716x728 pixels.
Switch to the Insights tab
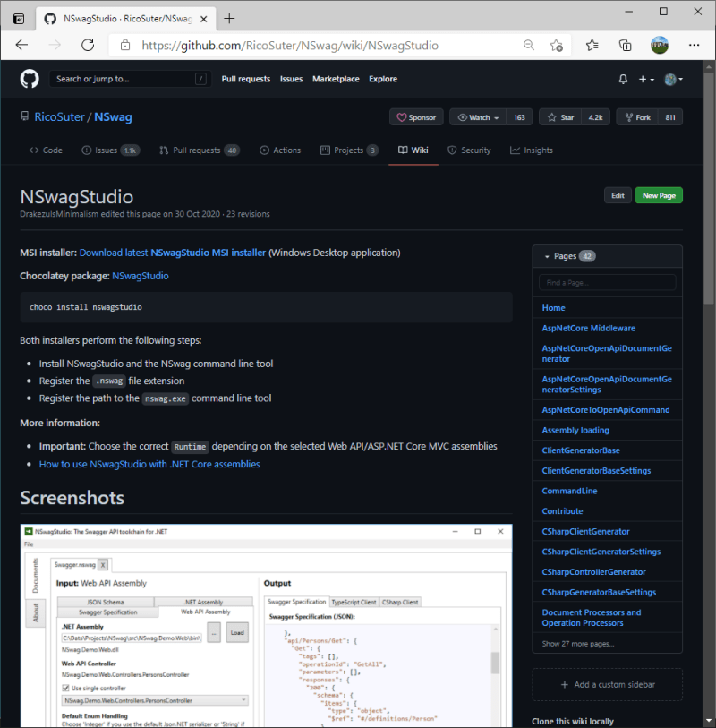pos(532,150)
